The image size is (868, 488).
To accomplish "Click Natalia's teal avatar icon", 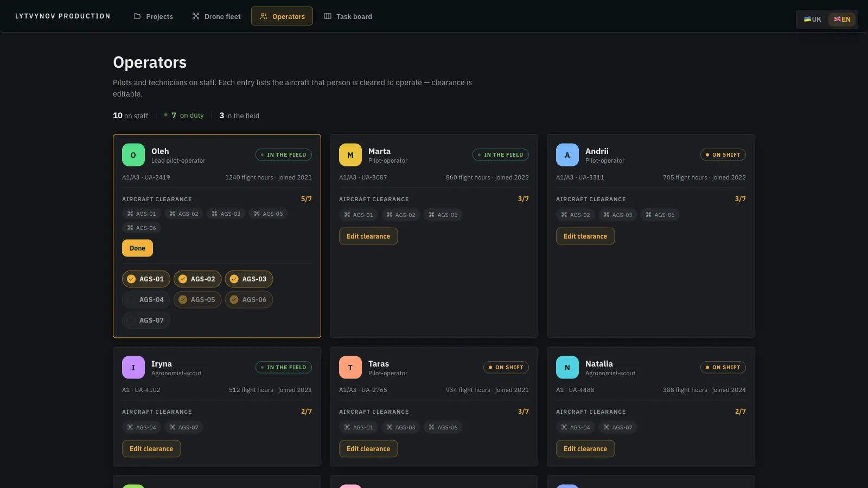I will pos(567,368).
